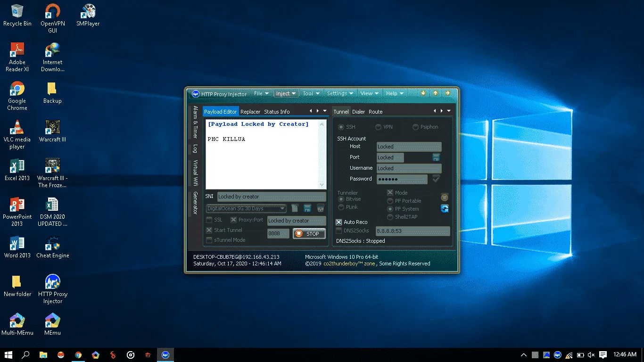644x362 pixels.
Task: Click the blue refresh icon beside PF System
Action: pos(444,208)
